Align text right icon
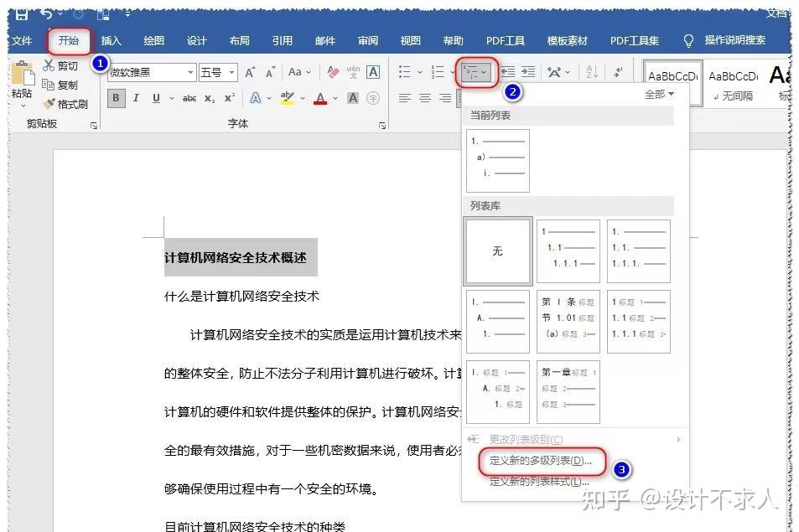Viewport: 799px width, 532px height. tap(445, 98)
